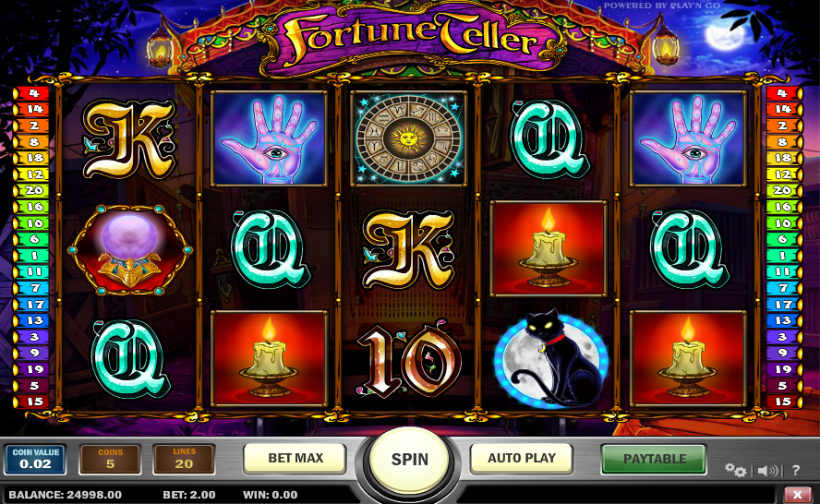This screenshot has width=820, height=504.
Task: Adjust the COINS amount box
Action: tap(110, 459)
